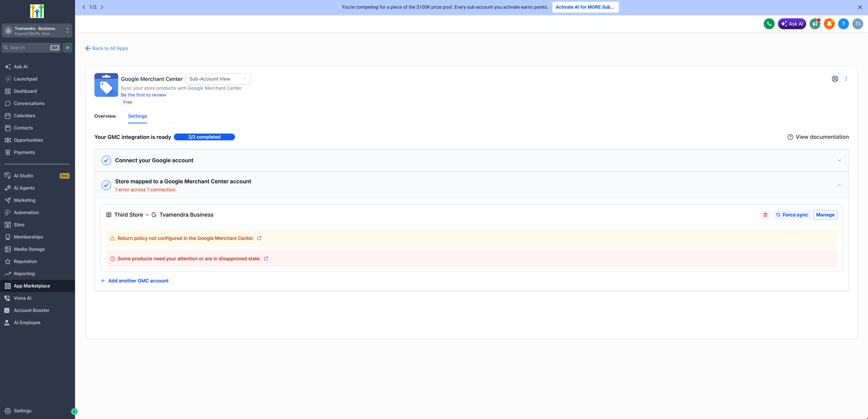Click the purple Ask AI button
The image size is (868, 419).
pyautogui.click(x=792, y=24)
